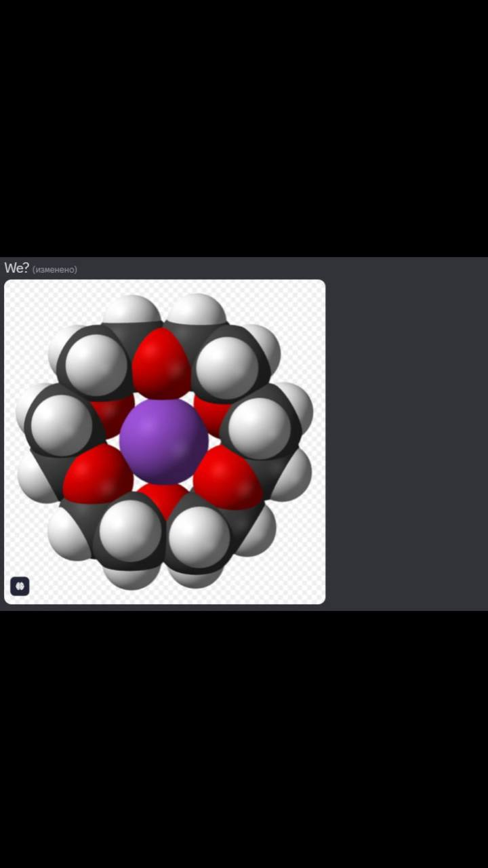Click the purple central ion sphere

tap(163, 440)
